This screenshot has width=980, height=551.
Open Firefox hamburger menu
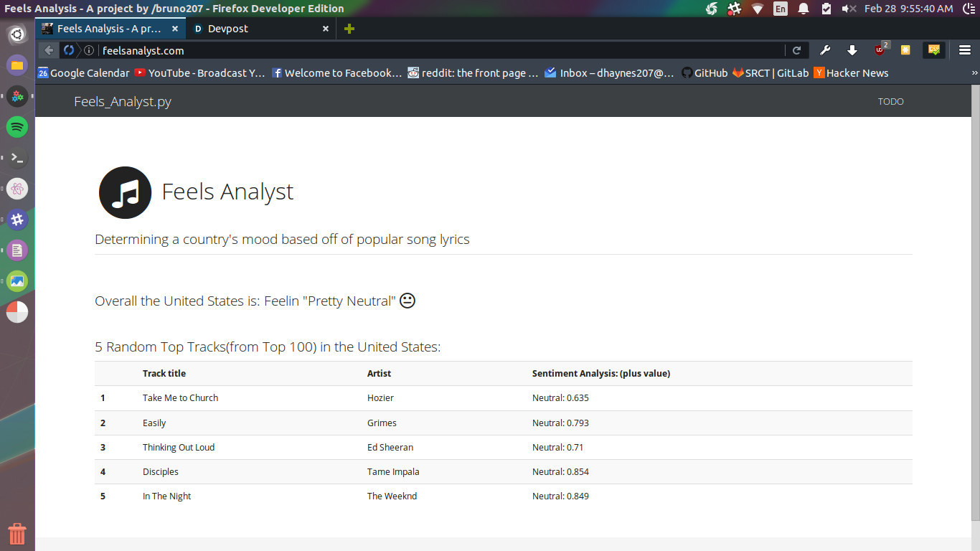pos(964,50)
